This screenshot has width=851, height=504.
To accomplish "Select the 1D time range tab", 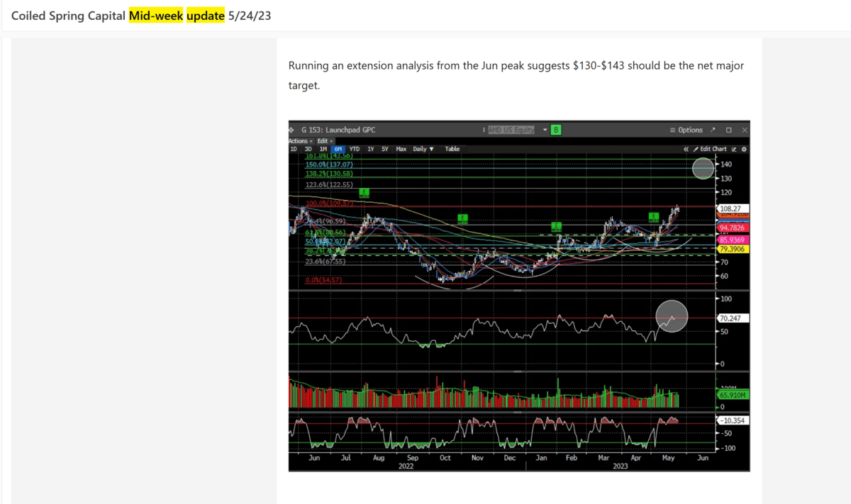I will tap(294, 149).
